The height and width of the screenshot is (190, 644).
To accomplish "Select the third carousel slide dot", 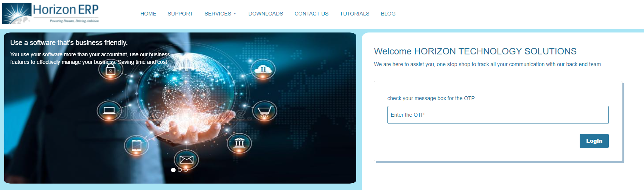I will (x=186, y=170).
